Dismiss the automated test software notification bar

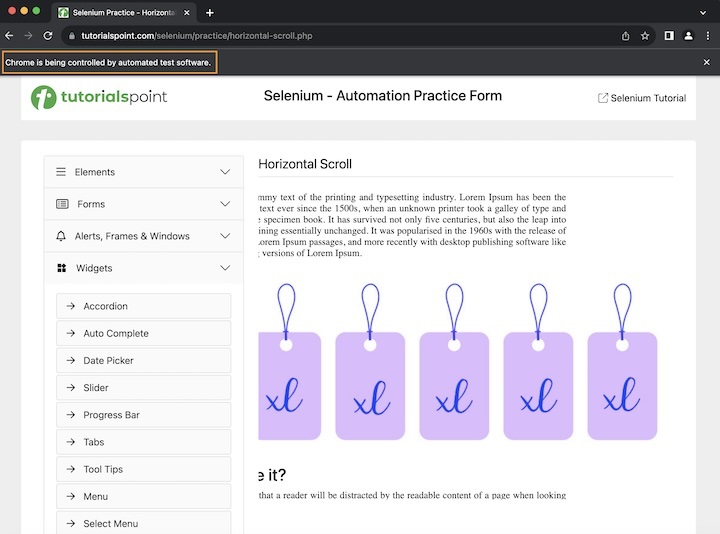pyautogui.click(x=707, y=62)
